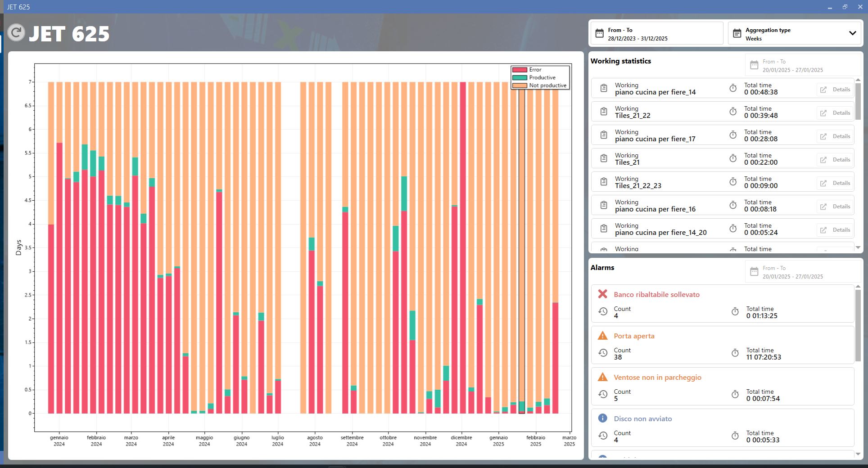Screen dimensions: 868x468
Task: Click the total time value 0 01:13:25
Action: (x=762, y=316)
